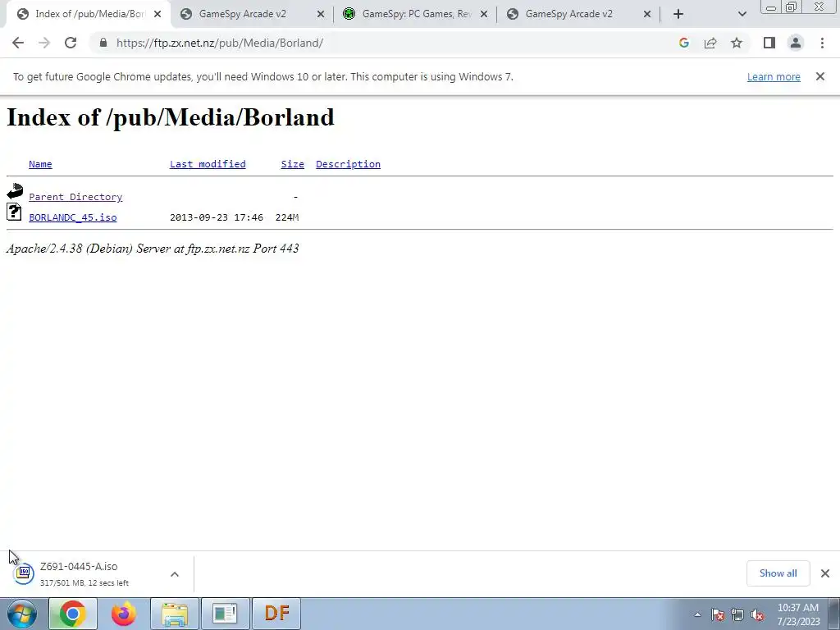Screen dimensions: 840x630
Task: Close the Index of /pub/Media tab
Action: 157,14
